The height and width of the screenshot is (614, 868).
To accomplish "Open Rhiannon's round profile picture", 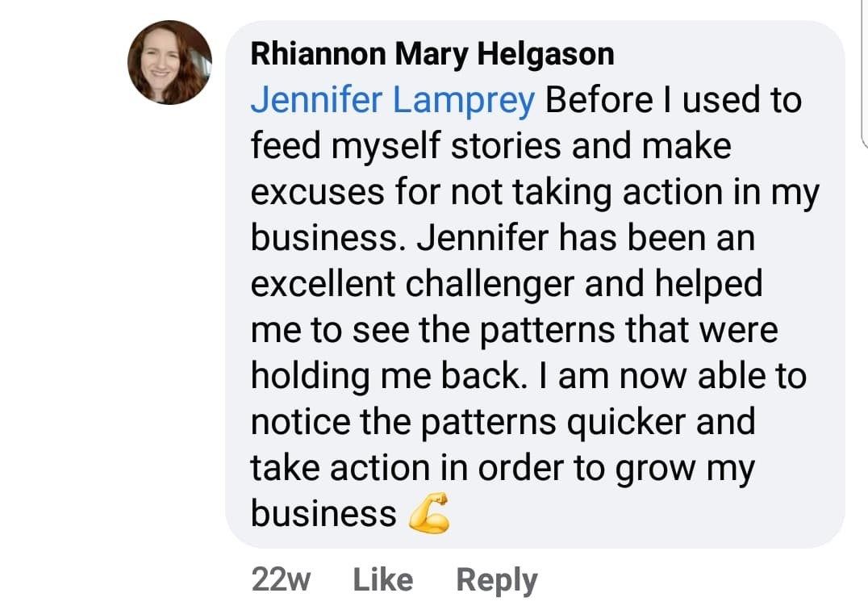I will coord(169,63).
